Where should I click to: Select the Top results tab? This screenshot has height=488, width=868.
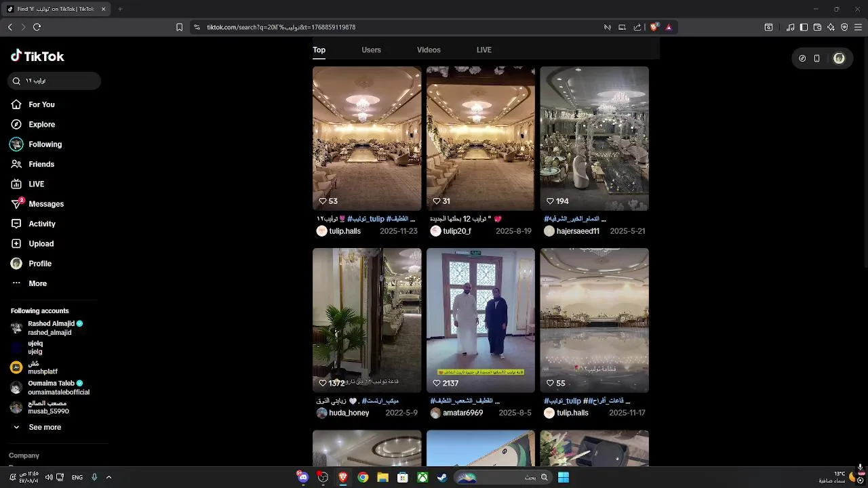coord(319,50)
